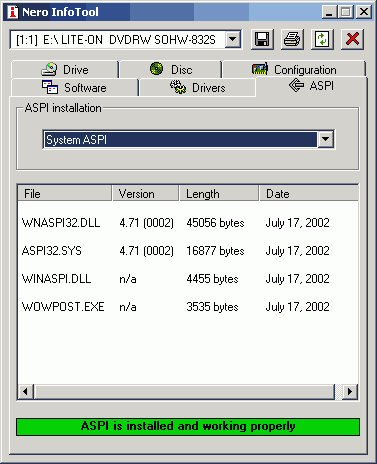
Task: Click the 4455 bytes length value
Action: coord(212,279)
